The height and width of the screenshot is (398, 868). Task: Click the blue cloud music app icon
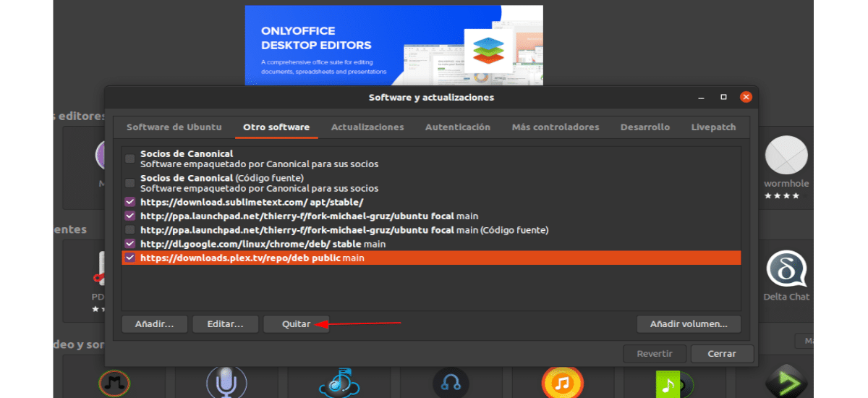[337, 383]
